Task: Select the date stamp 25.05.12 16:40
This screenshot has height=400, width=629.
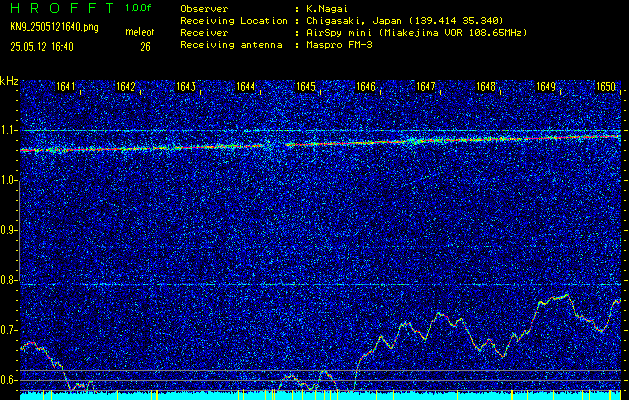Action: click(42, 47)
